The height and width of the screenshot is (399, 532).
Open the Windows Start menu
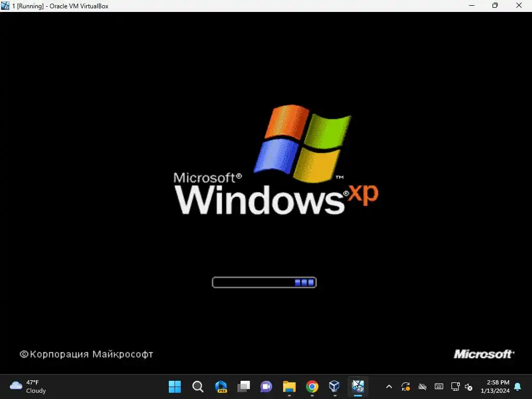click(175, 387)
